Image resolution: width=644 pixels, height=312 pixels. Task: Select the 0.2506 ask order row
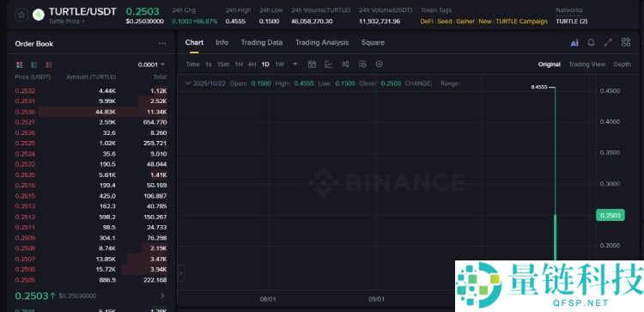[91, 269]
